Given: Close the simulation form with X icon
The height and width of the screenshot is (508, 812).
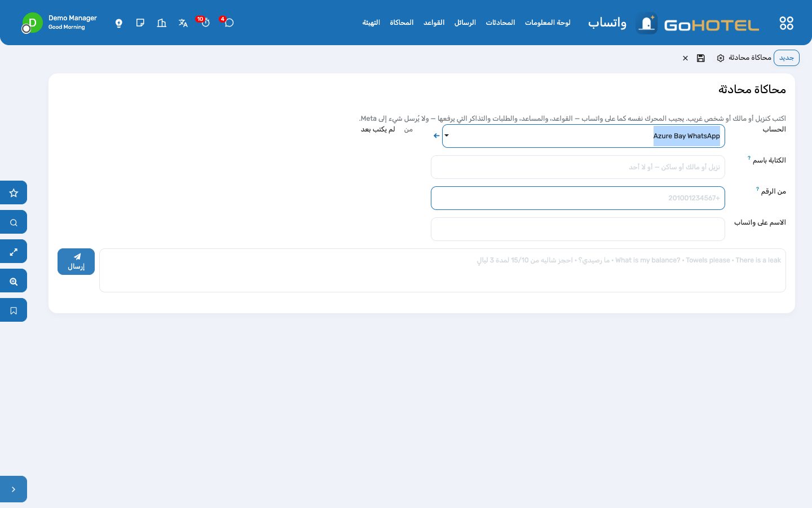Looking at the screenshot, I should click(x=685, y=58).
